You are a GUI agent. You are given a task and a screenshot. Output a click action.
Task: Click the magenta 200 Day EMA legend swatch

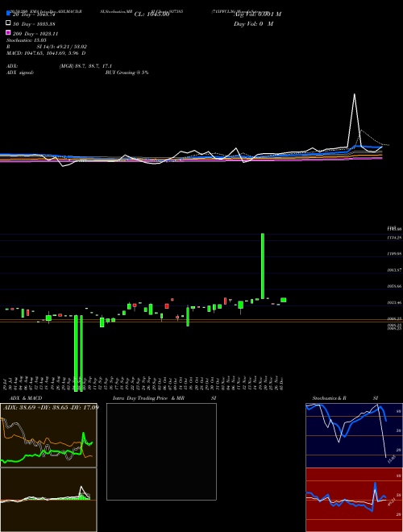click(9, 32)
